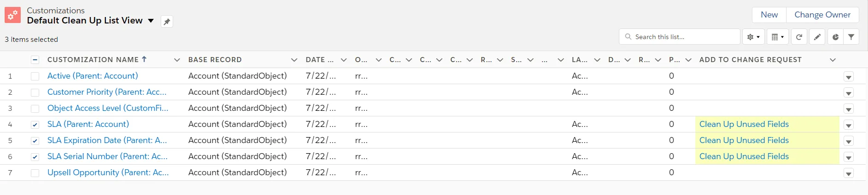The image size is (868, 195).
Task: Click the Change Owner button
Action: pyautogui.click(x=822, y=15)
